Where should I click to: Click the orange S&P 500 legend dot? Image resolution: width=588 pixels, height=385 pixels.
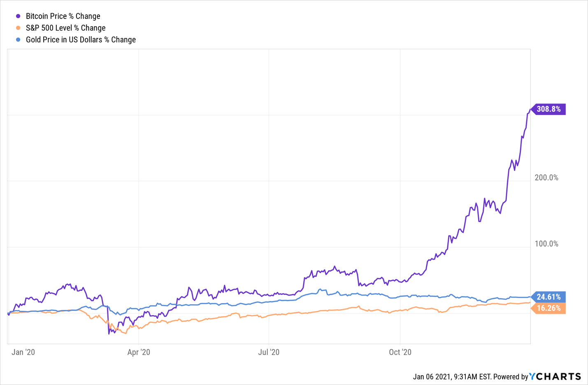[x=18, y=28]
